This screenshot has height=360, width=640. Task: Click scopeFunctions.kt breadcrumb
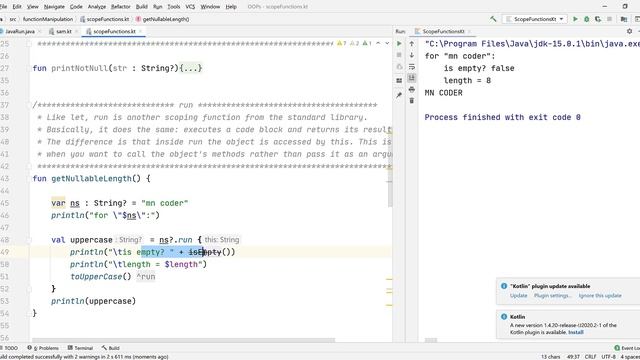point(104,19)
